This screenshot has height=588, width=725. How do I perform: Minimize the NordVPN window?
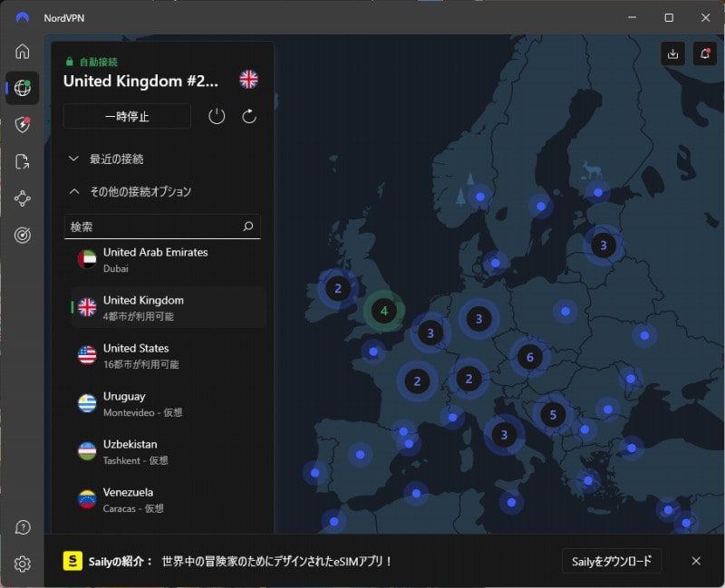[632, 17]
